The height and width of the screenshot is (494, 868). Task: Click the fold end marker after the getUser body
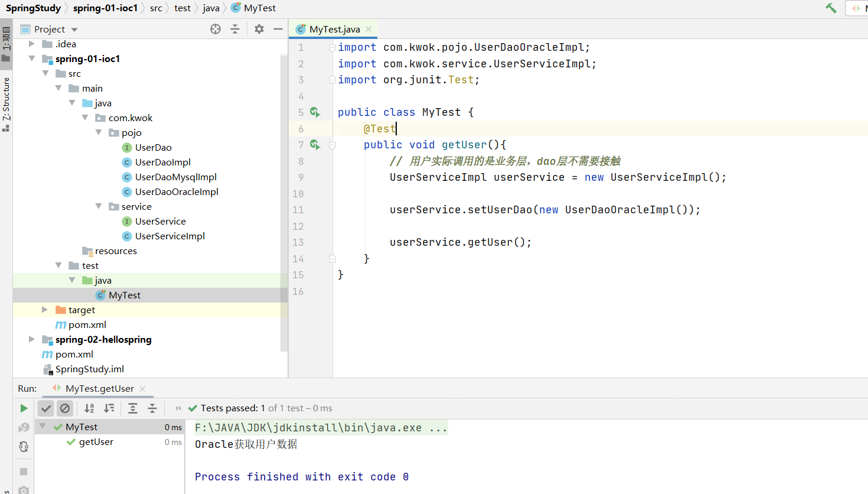(332, 258)
